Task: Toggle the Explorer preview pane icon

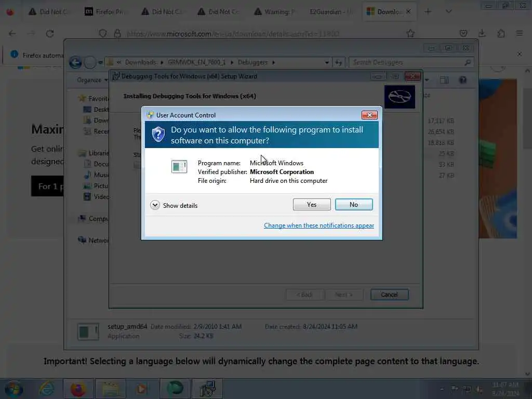Action: click(x=444, y=80)
